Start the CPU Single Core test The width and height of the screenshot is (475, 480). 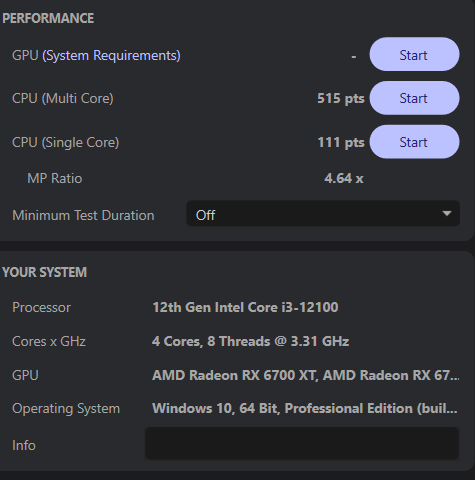[414, 142]
